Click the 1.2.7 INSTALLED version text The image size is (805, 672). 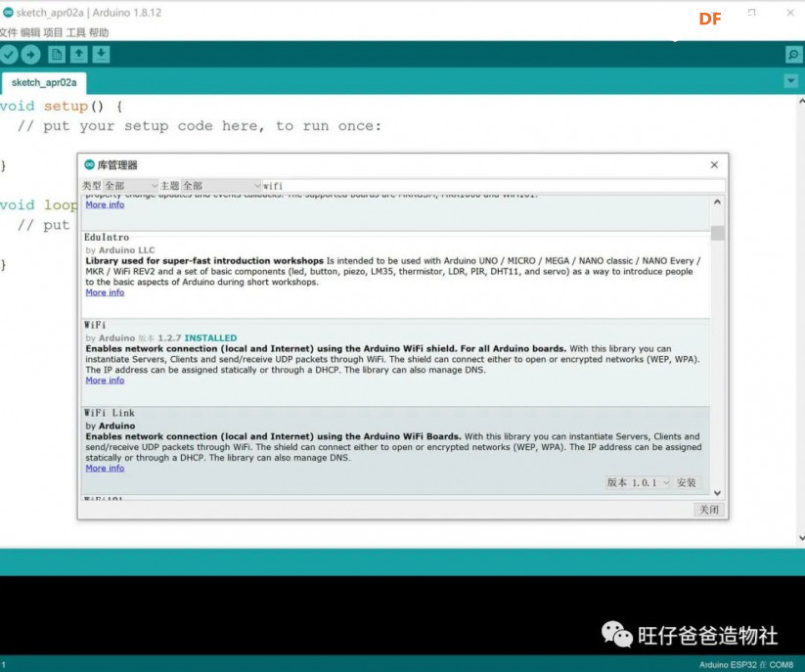198,337
